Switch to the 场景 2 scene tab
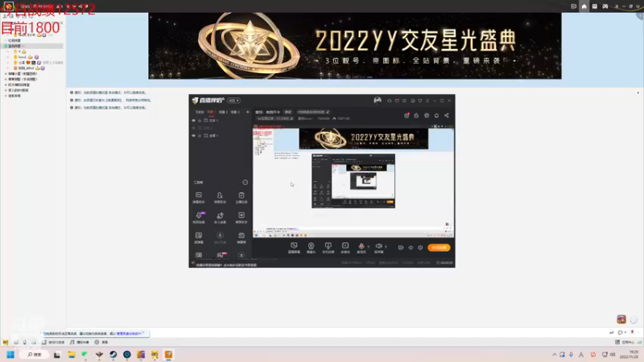Image resolution: width=644 pixels, height=362 pixels. tap(223, 112)
